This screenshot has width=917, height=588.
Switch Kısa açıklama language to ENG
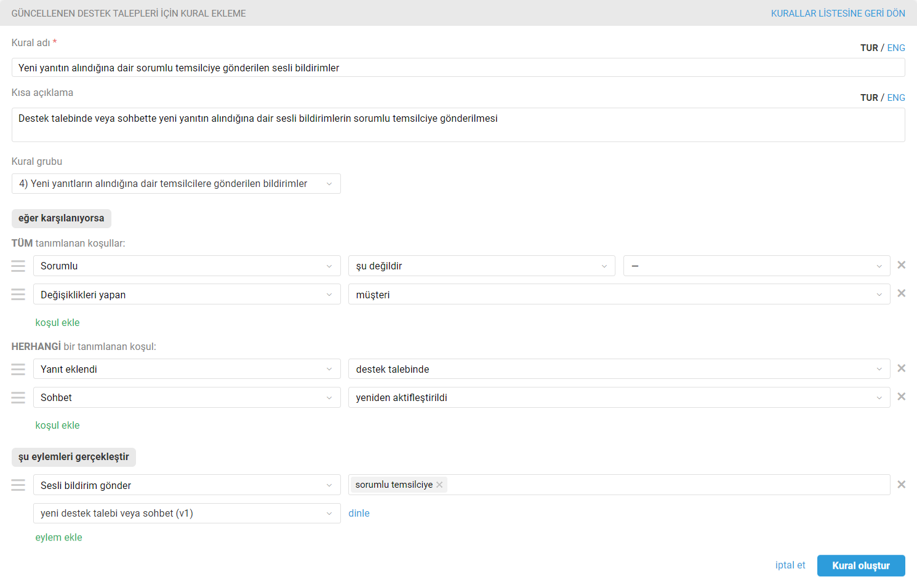pos(896,98)
